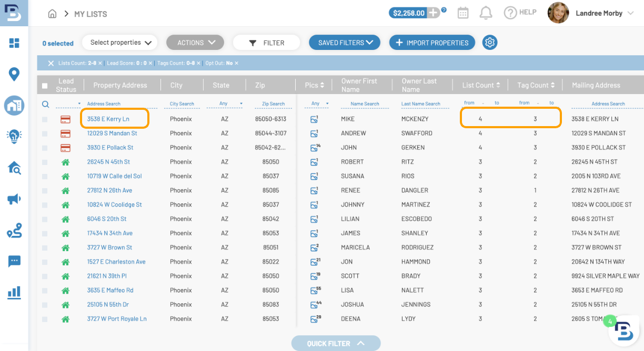Screen dimensions: 644x351
Task: Open the dashboard grid icon in sidebar
Action: coord(14,43)
